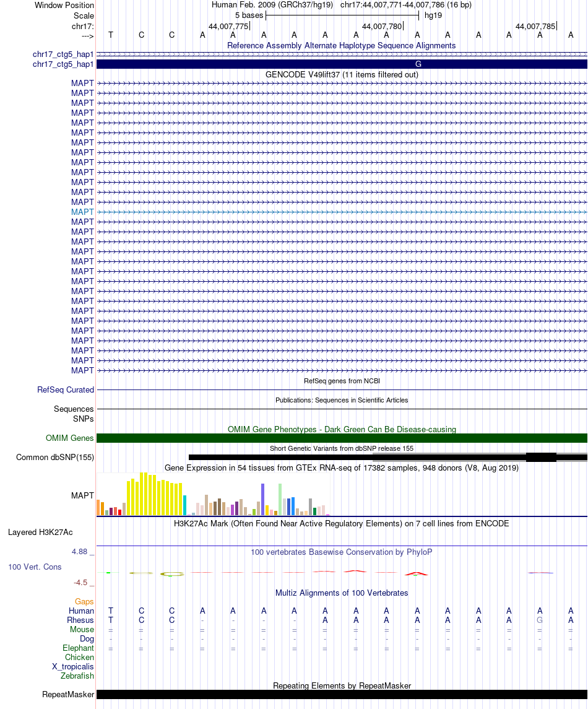
Task: Click the 'chr17:' ruler label
Action: click(x=83, y=27)
